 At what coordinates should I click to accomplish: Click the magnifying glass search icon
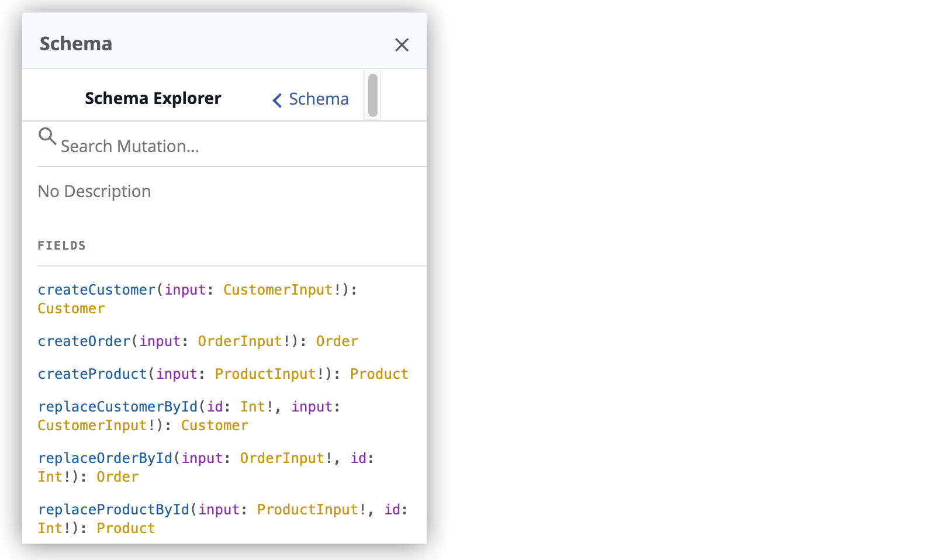pos(47,137)
